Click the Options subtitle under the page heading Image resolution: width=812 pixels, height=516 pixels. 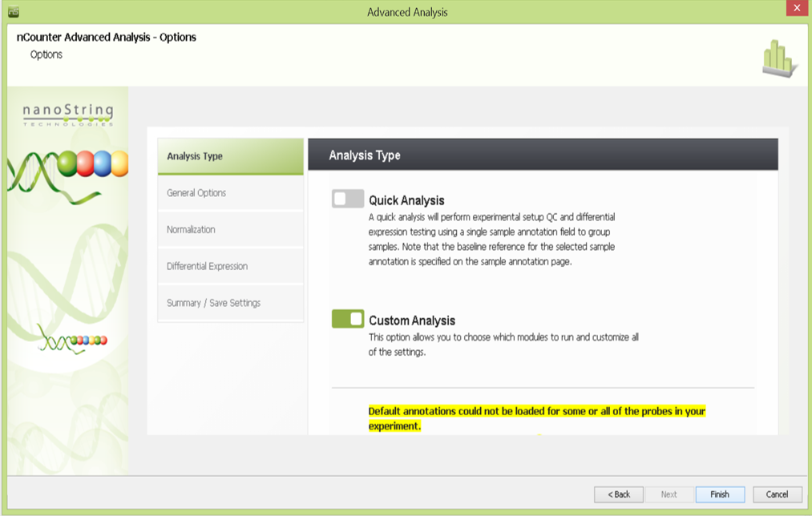46,54
